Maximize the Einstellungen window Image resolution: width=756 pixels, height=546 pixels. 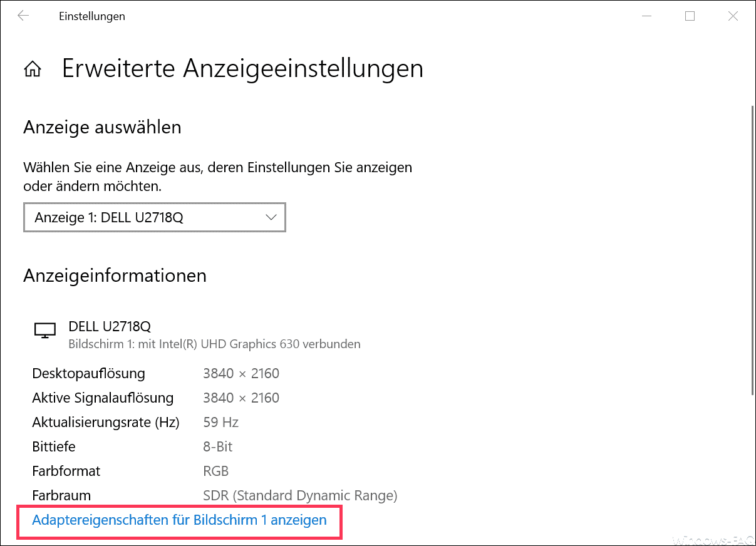(690, 16)
